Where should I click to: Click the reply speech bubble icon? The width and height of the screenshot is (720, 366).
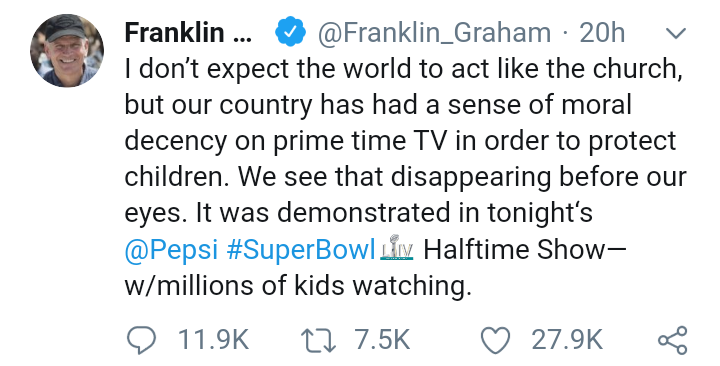tap(141, 341)
